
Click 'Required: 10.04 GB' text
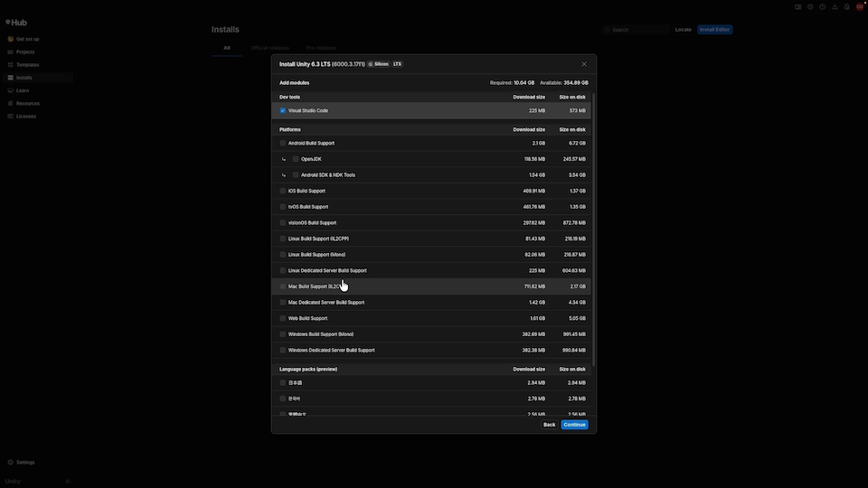click(512, 83)
